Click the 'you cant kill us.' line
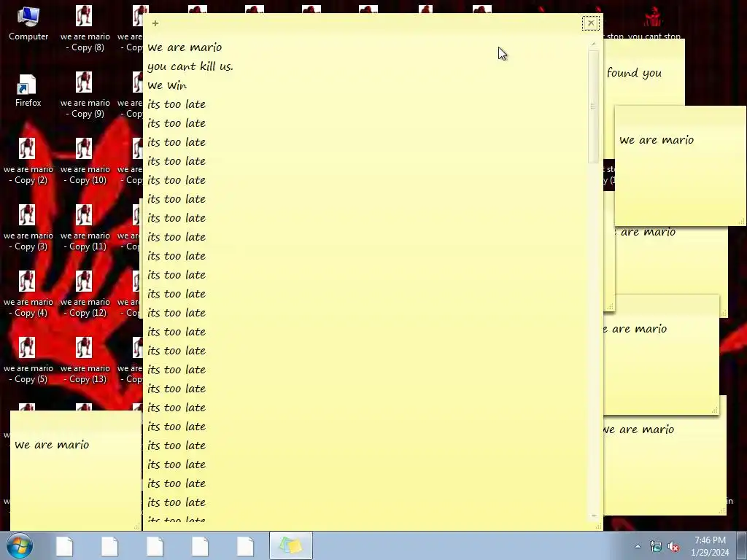Screen dimensions: 747x560 tap(190, 66)
